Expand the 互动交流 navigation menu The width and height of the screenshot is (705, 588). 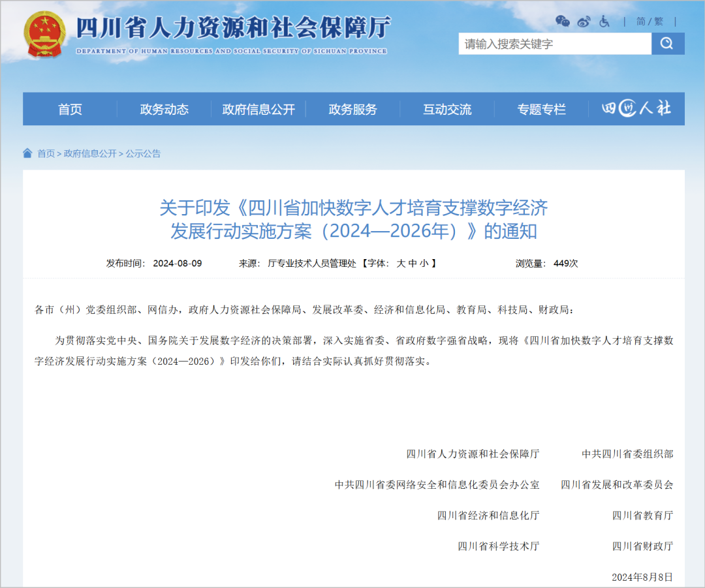pos(447,110)
